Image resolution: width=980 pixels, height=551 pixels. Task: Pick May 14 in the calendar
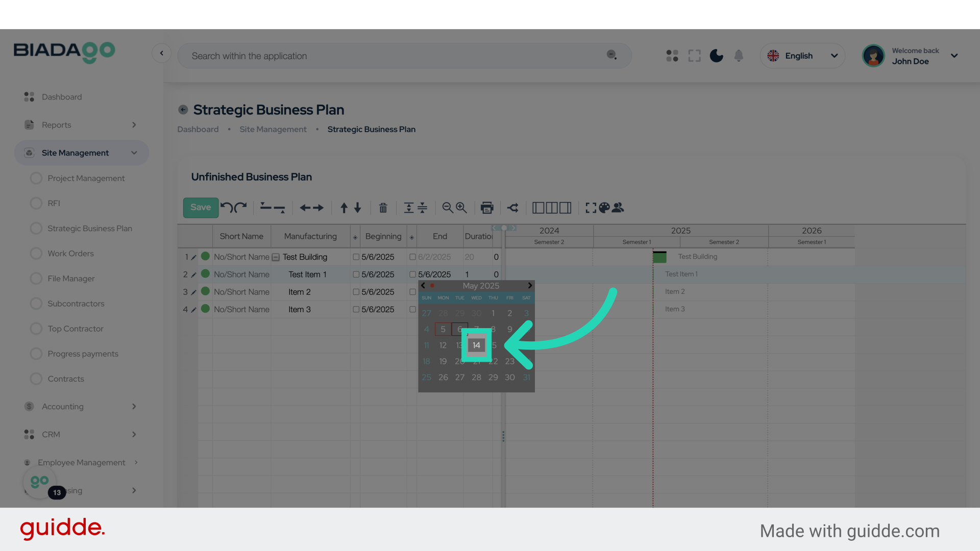(x=476, y=345)
